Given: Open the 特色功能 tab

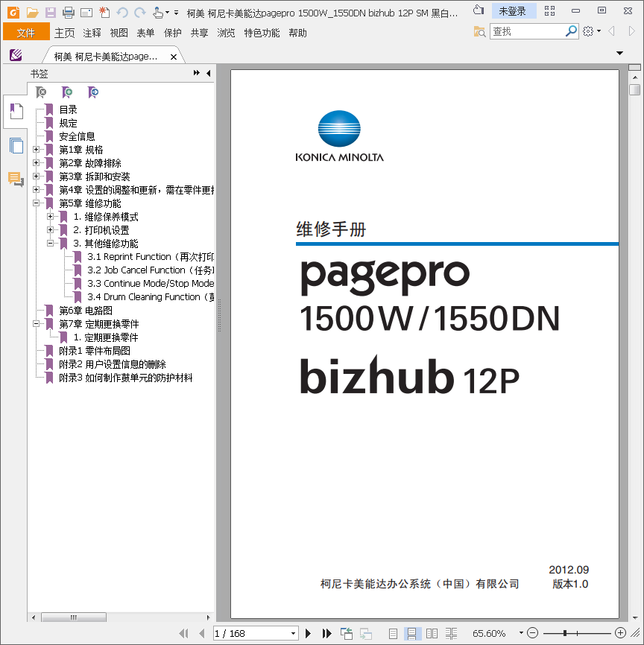Looking at the screenshot, I should (x=262, y=33).
